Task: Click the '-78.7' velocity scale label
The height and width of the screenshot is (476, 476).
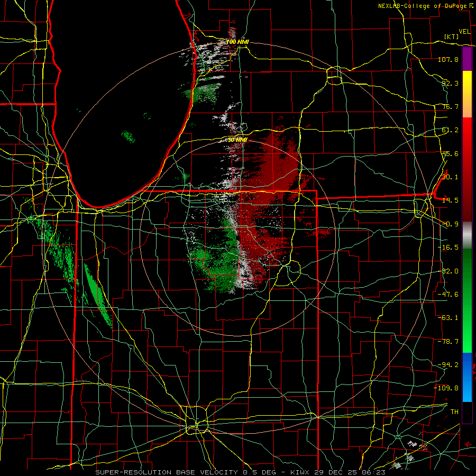Action: click(448, 342)
